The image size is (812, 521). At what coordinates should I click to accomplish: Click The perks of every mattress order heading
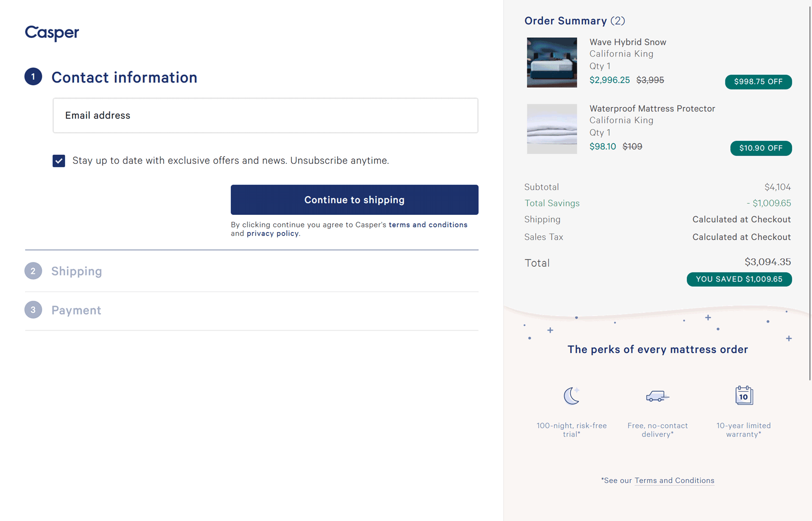[658, 349]
